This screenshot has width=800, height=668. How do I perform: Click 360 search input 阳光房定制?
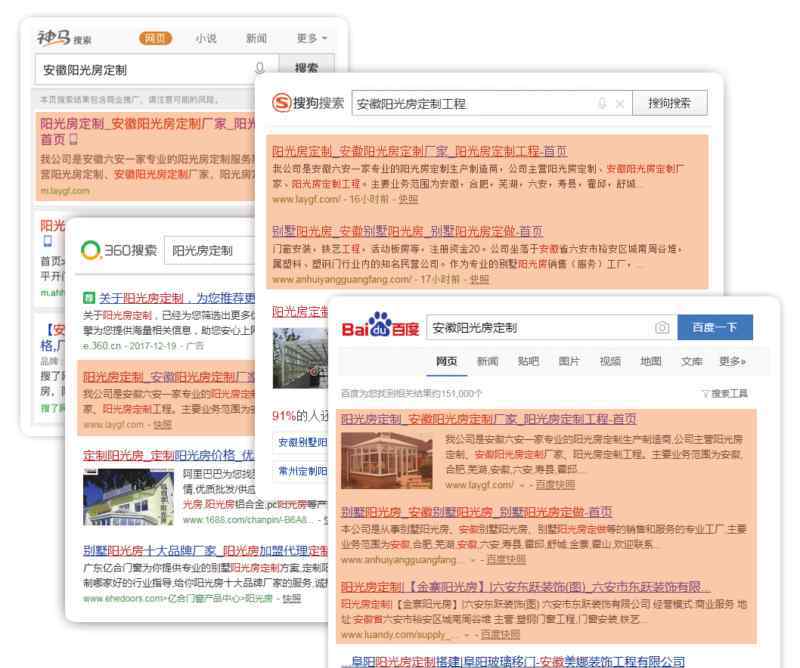point(209,251)
